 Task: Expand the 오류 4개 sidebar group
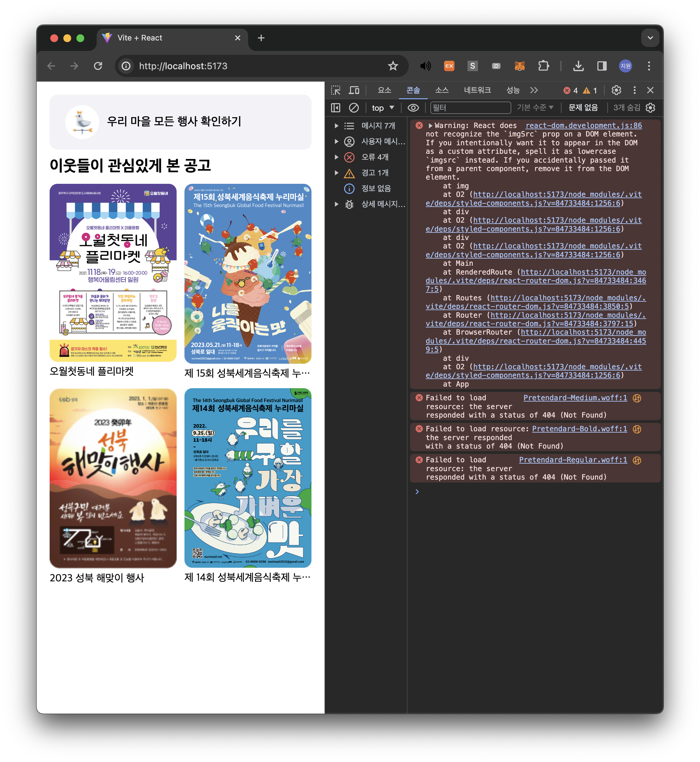[336, 157]
